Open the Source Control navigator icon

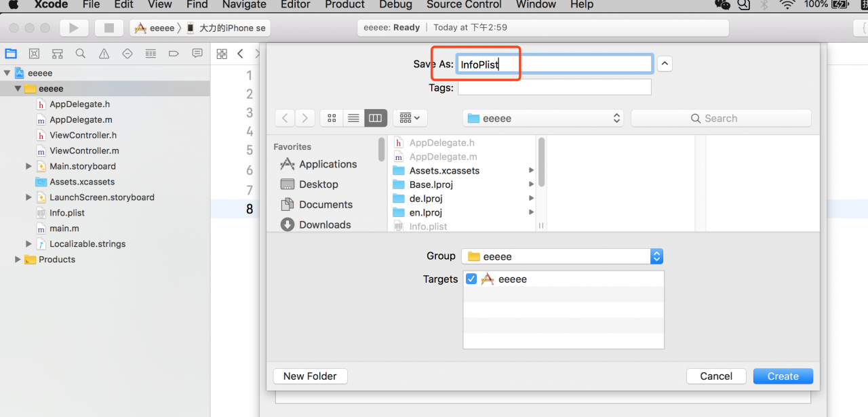34,54
